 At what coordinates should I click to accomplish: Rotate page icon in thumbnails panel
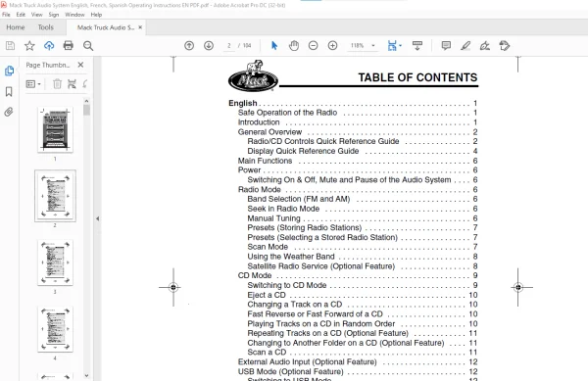[85, 84]
